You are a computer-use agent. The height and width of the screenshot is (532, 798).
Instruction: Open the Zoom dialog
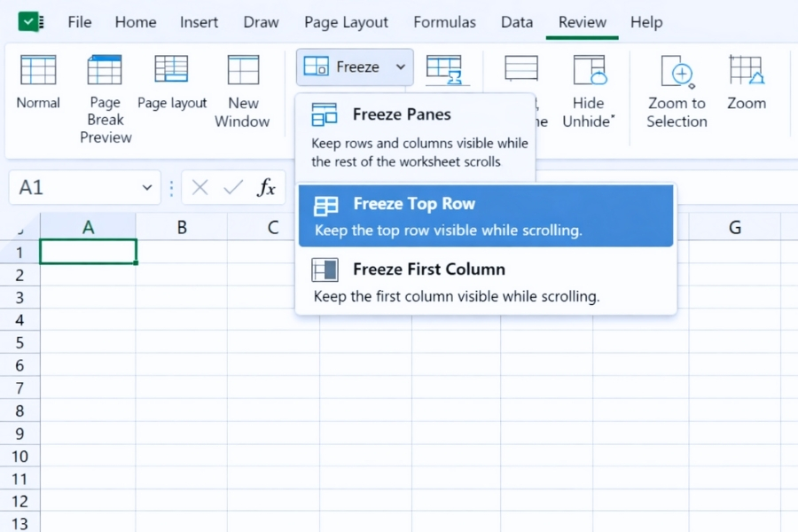pyautogui.click(x=746, y=84)
